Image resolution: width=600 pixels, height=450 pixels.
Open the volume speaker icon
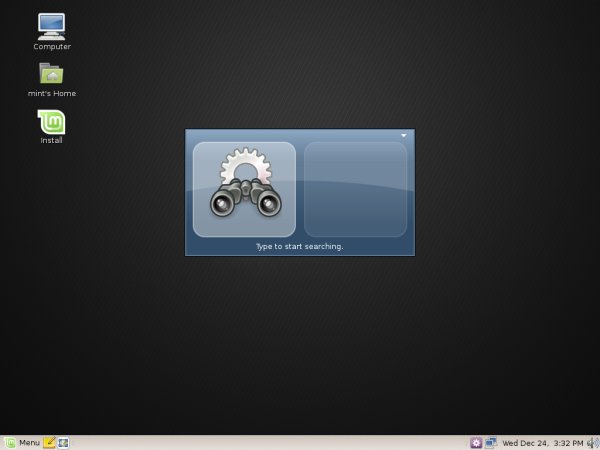pyautogui.click(x=591, y=442)
